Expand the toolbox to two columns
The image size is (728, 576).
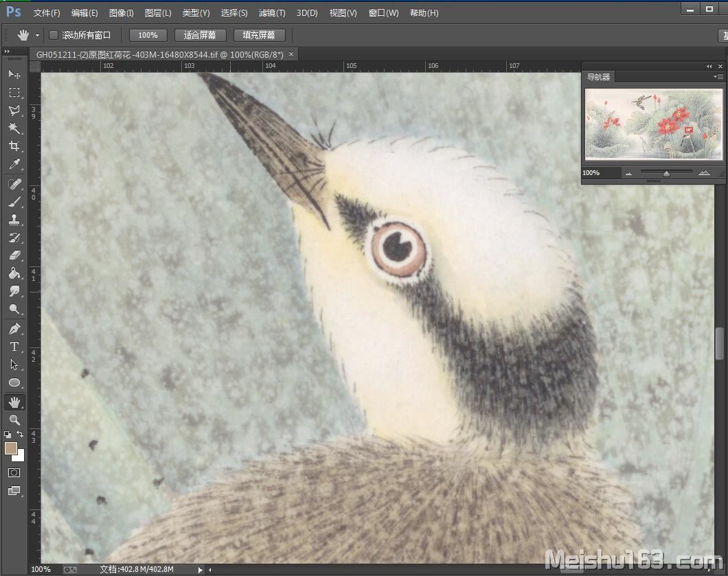pos(6,51)
